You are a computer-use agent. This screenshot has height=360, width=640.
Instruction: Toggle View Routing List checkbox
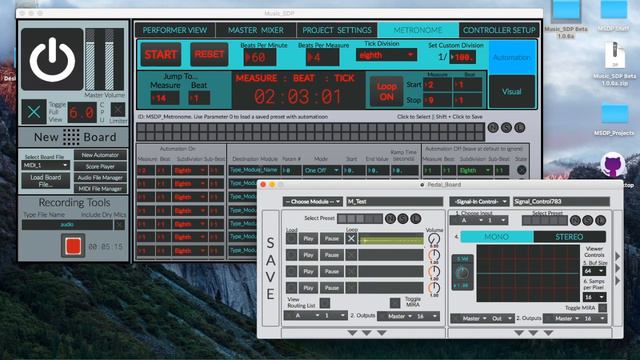click(325, 303)
